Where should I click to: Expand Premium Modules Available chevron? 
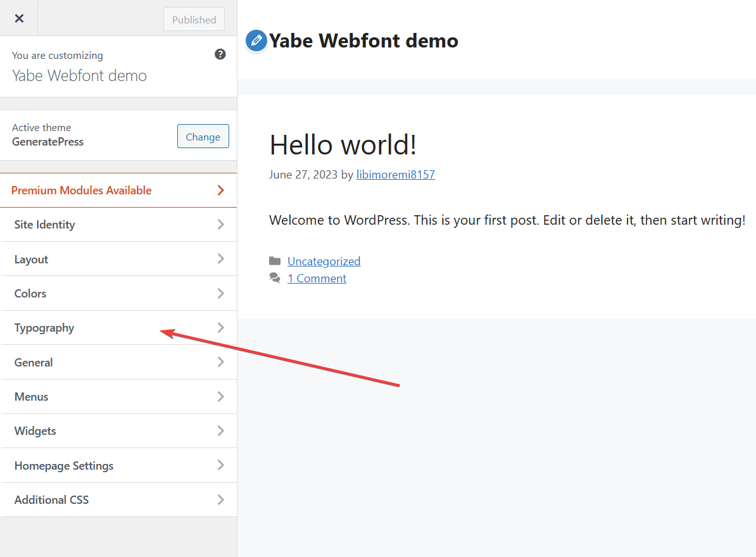tap(221, 191)
